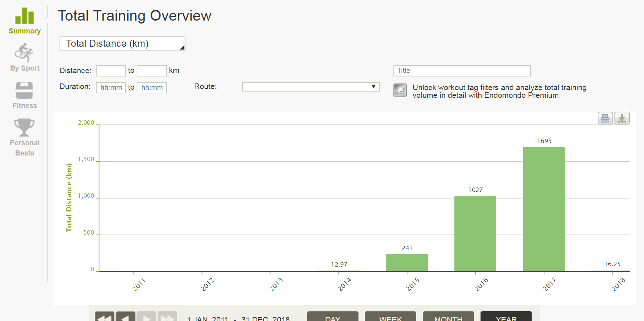The image size is (644, 321).
Task: Jump forward with the fast-forward button
Action: (168, 317)
